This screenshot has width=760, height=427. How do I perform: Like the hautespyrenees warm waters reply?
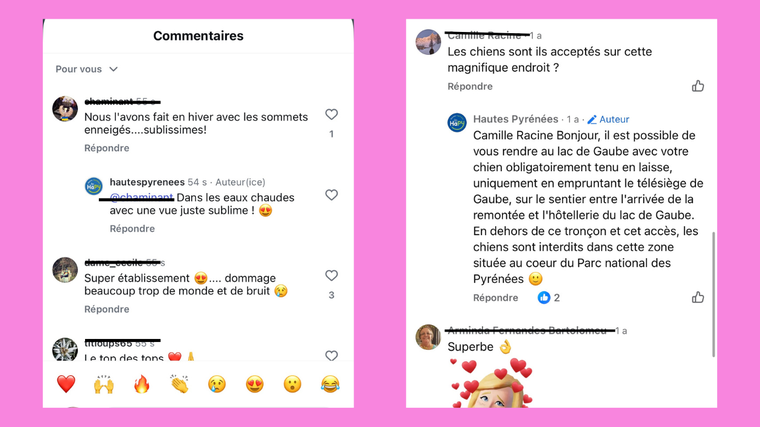point(331,197)
